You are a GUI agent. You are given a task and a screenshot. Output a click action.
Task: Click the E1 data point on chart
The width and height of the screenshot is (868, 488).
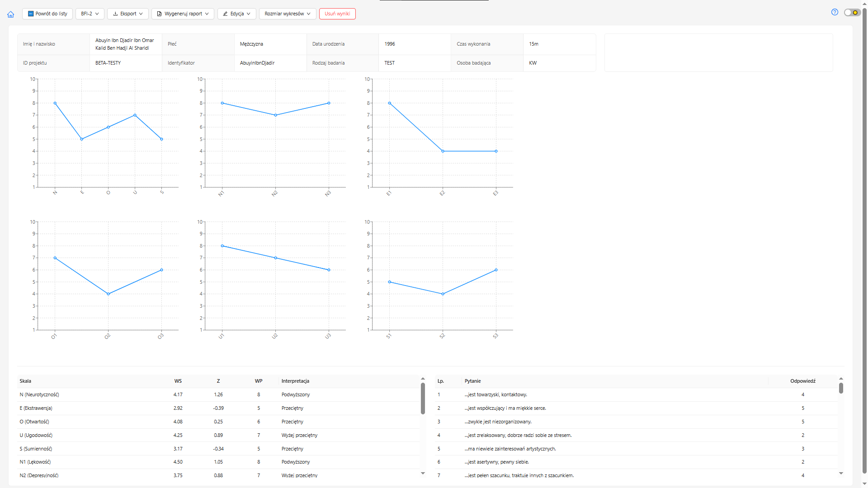coord(390,103)
